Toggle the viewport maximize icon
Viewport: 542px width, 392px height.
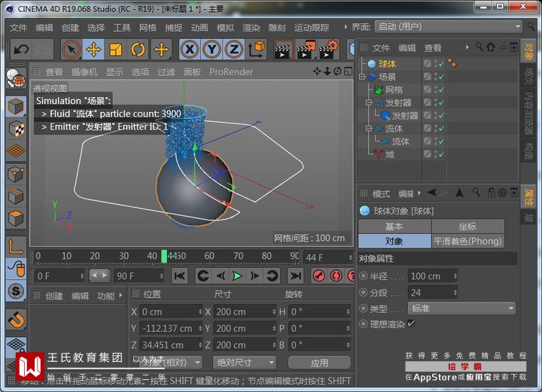348,71
